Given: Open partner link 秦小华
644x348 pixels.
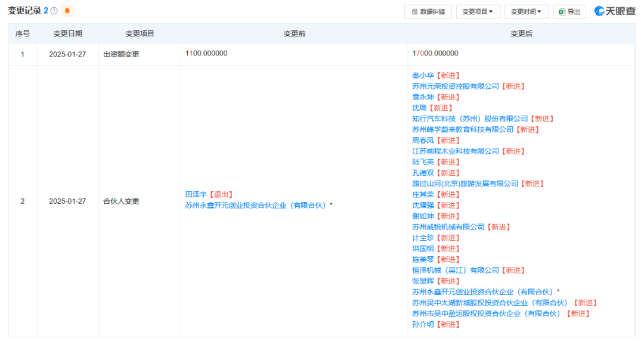Looking at the screenshot, I should [x=423, y=76].
